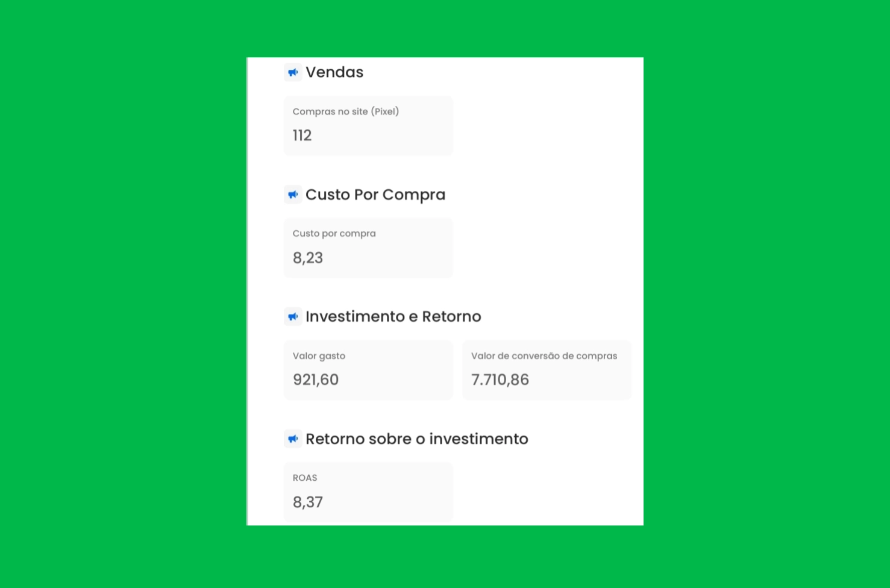This screenshot has height=588, width=890.
Task: Click the Custo Por Compra section heading
Action: pyautogui.click(x=375, y=195)
